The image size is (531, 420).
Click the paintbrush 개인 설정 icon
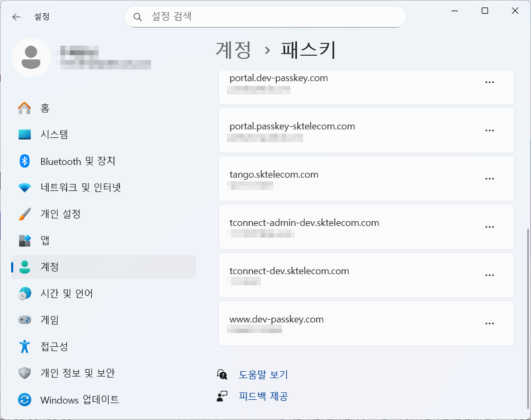pos(24,214)
